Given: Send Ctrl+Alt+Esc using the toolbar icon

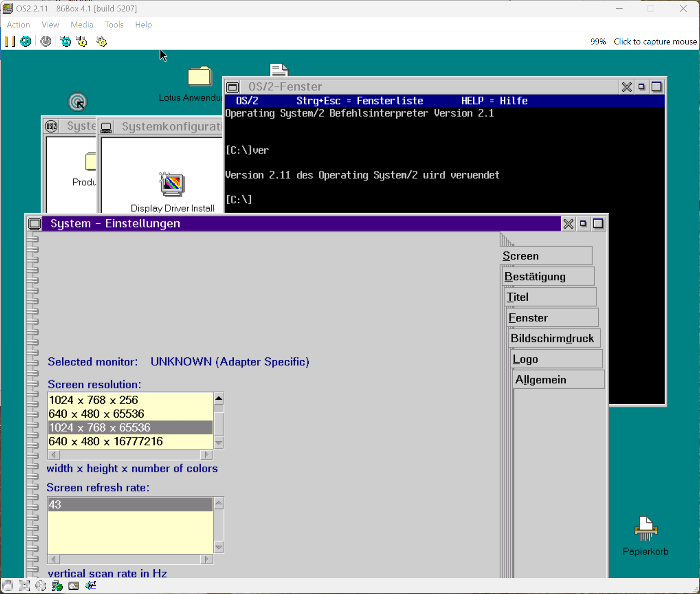Looking at the screenshot, I should click(x=82, y=41).
